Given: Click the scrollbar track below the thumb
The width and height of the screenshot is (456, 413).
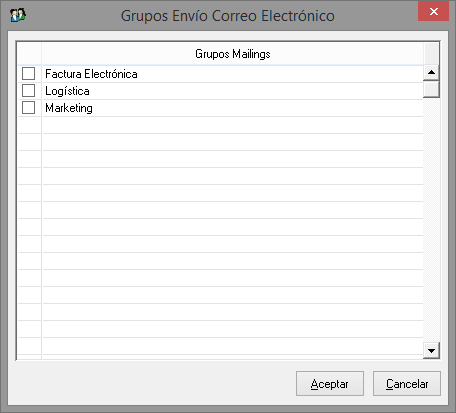Looking at the screenshot, I should [431, 220].
